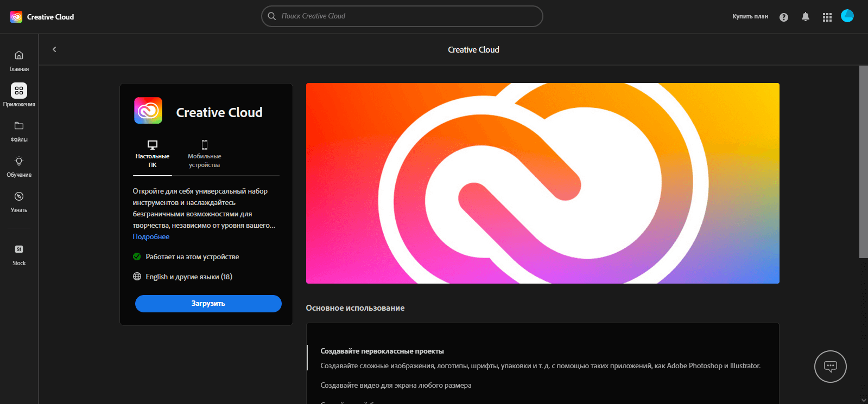Open the help question mark icon
This screenshot has height=404, width=868.
click(x=783, y=17)
